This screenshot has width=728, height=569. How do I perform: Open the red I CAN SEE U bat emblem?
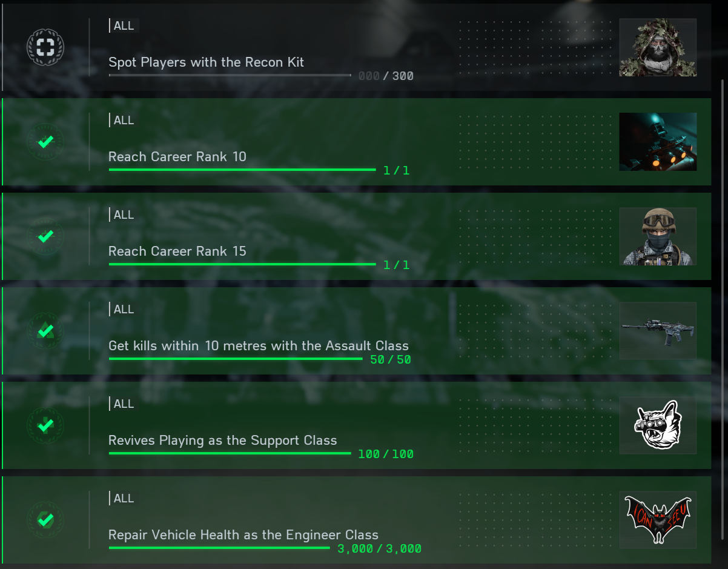(658, 520)
